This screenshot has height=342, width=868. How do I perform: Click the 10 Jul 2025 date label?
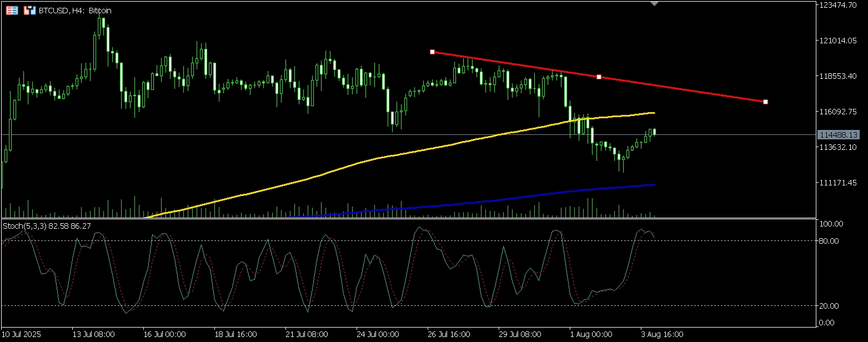click(x=22, y=334)
